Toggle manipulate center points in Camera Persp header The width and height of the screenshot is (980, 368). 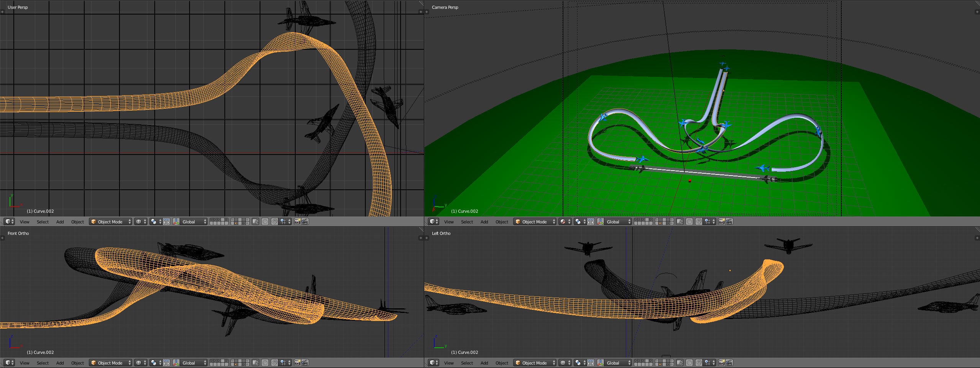coord(591,221)
